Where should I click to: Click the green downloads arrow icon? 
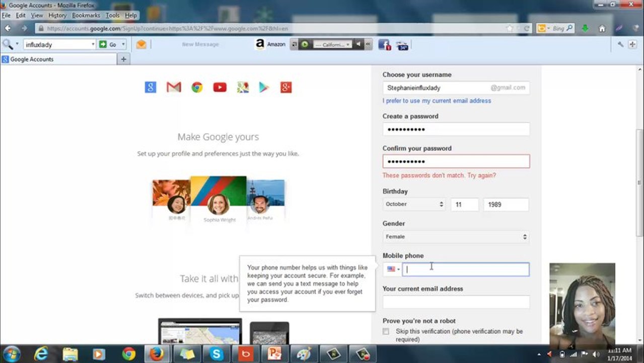coord(585,28)
